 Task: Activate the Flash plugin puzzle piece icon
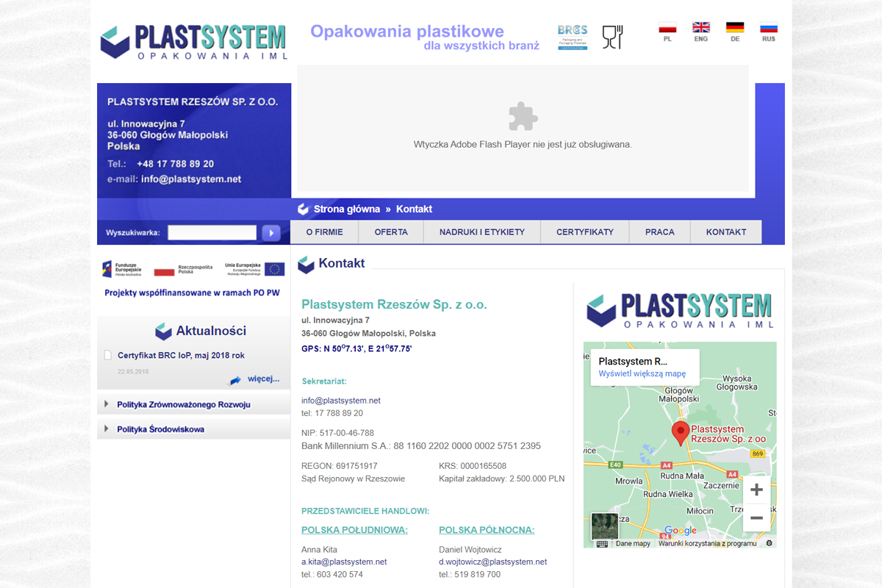(x=523, y=116)
